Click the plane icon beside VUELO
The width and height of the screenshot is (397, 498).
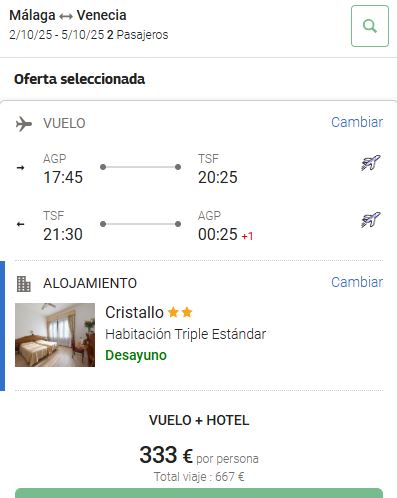(24, 124)
